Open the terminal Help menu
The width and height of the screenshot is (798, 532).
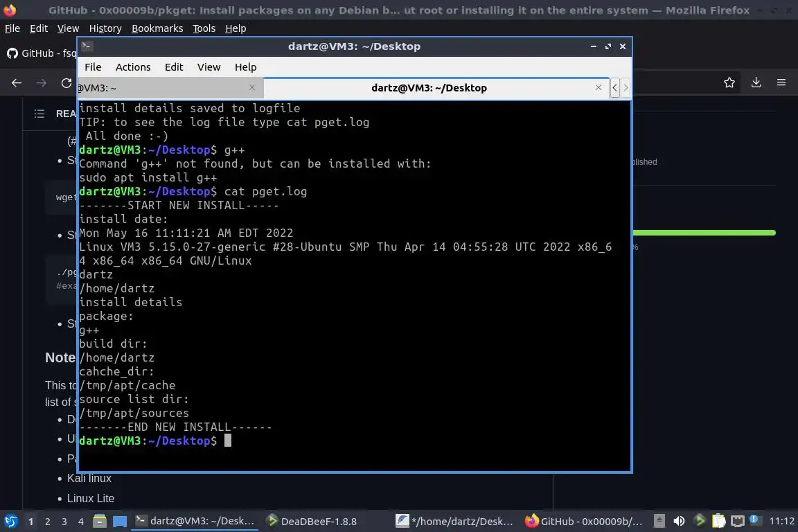tap(245, 67)
